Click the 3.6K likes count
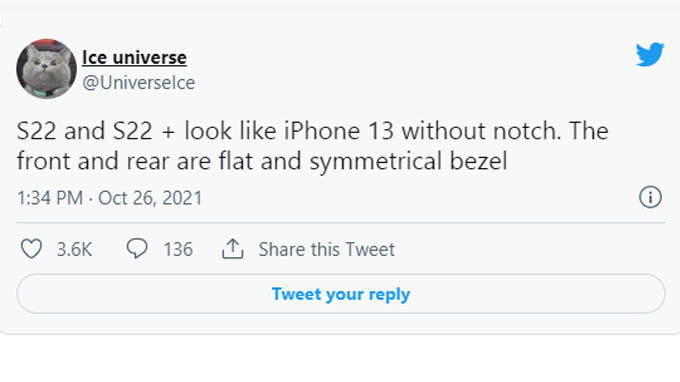The image size is (680, 382). point(74,249)
